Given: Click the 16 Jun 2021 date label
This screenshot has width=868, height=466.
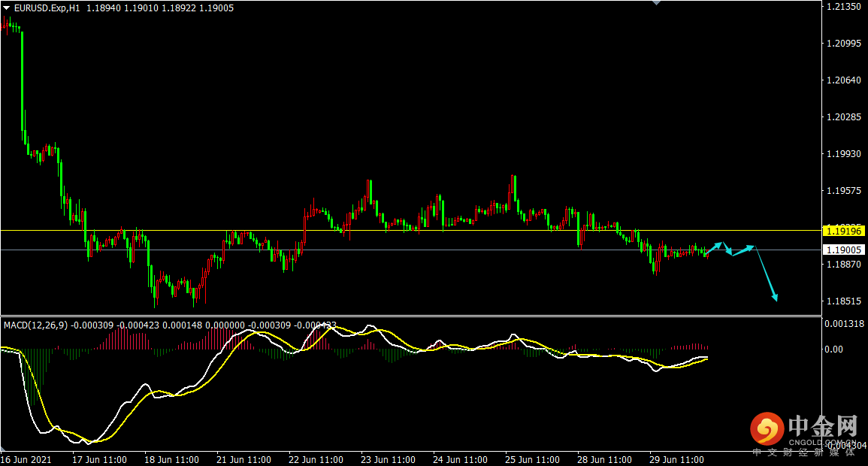Looking at the screenshot, I should tap(26, 459).
